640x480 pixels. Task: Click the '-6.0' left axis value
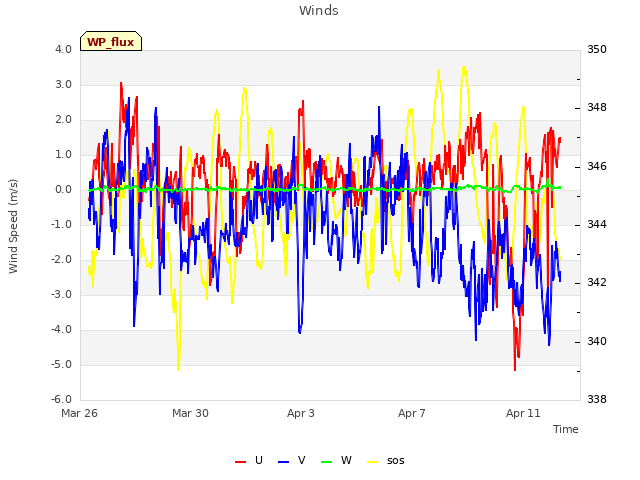[x=61, y=400]
